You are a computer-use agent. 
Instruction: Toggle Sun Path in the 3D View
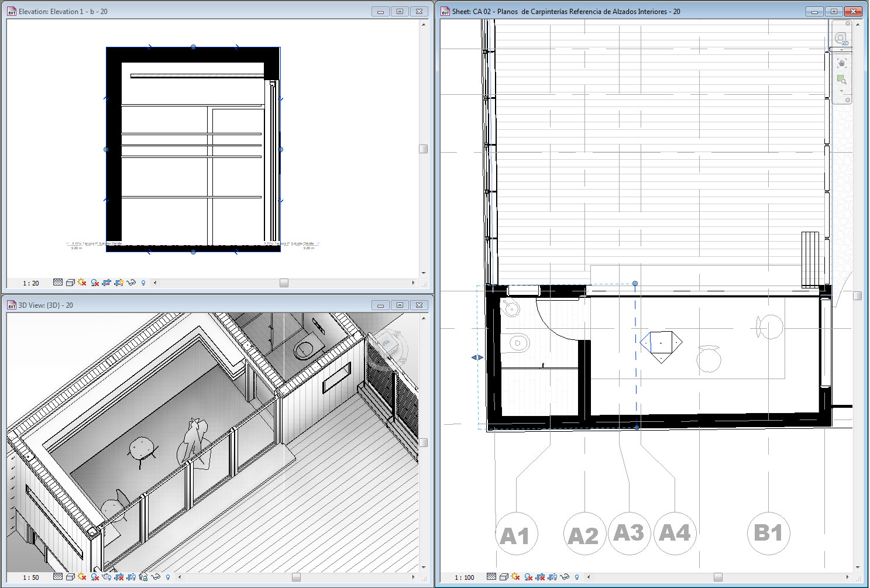82,577
